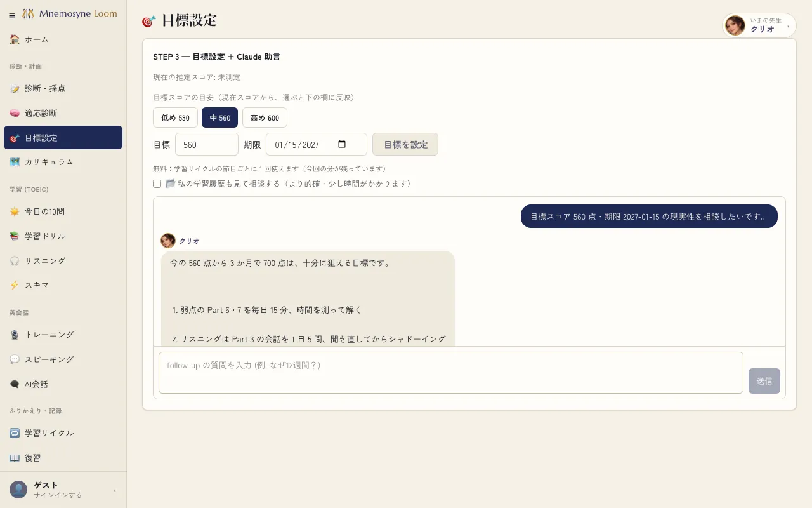
Task: Click the guest avatar icon
Action: coord(18,490)
